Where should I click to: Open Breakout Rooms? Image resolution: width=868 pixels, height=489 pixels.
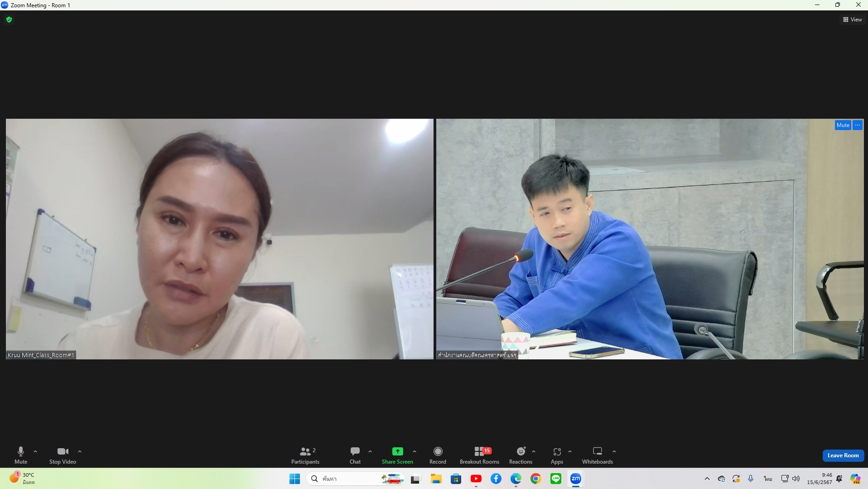pos(479,455)
